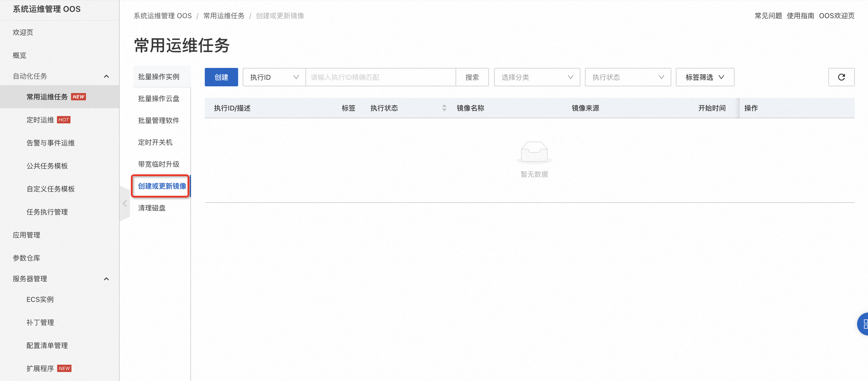The image size is (868, 381).
Task: Click the execution status sort arrows
Action: pyautogui.click(x=444, y=108)
